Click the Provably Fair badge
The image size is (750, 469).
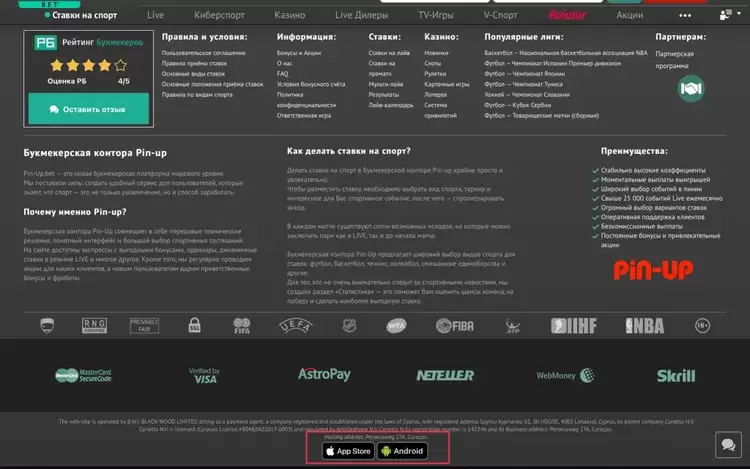(x=144, y=326)
